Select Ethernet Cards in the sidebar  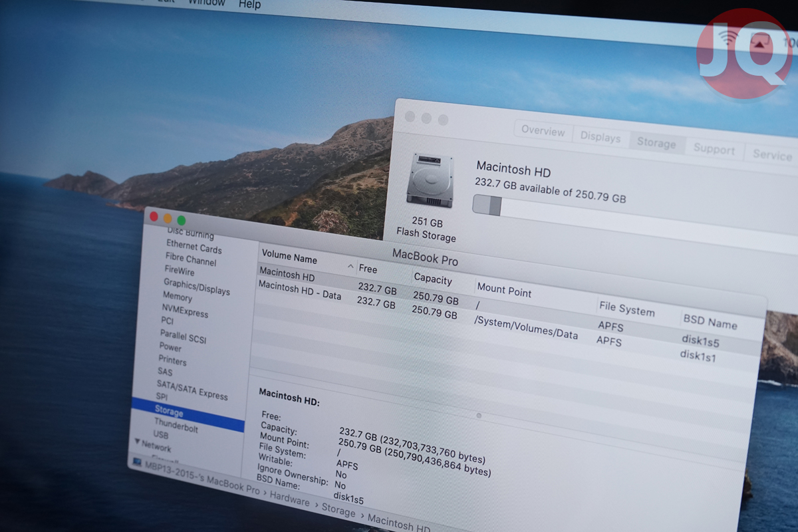click(194, 247)
